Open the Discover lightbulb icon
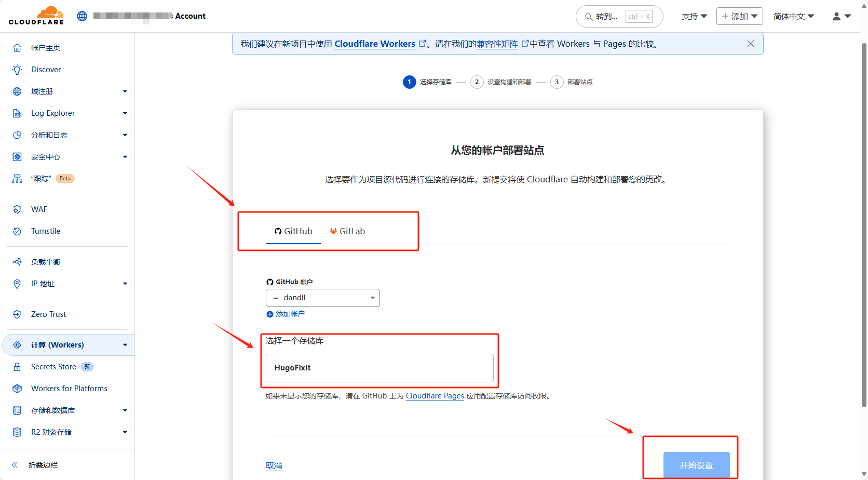This screenshot has height=480, width=868. (x=17, y=70)
